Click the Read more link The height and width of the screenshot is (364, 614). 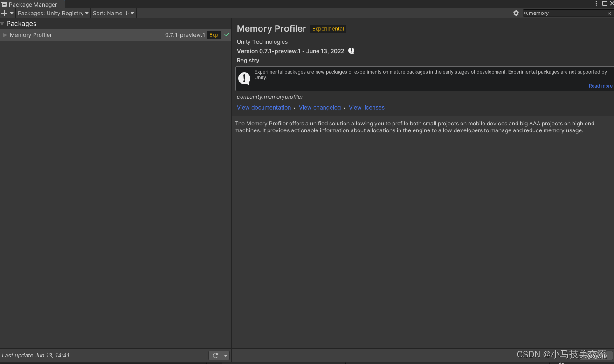point(600,86)
